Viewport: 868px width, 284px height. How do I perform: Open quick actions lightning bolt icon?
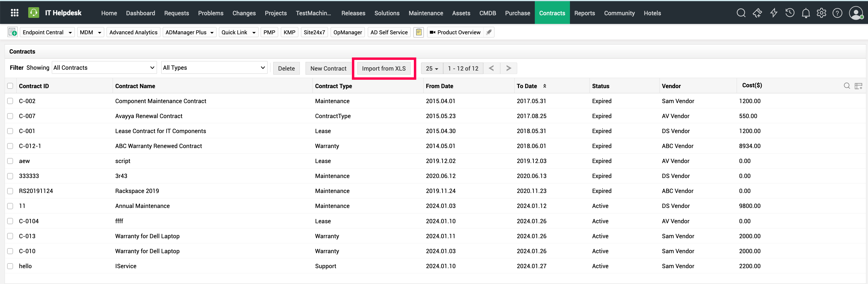click(774, 13)
